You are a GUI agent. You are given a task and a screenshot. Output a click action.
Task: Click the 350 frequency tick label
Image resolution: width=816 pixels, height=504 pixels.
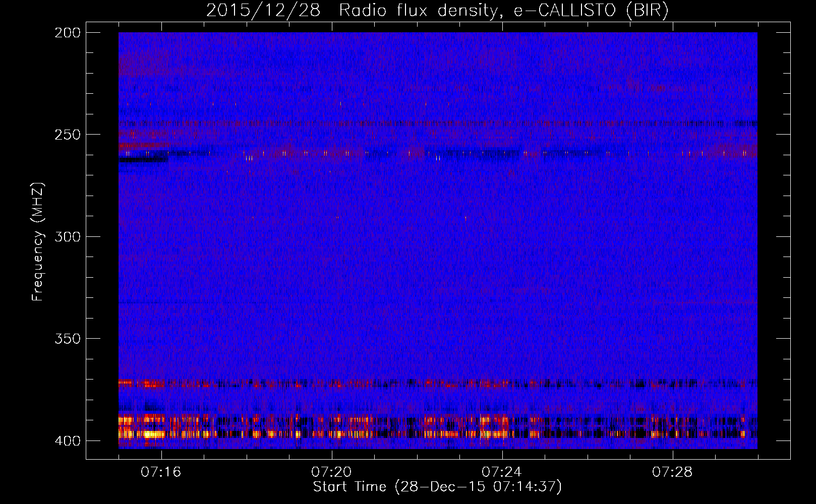[67, 339]
